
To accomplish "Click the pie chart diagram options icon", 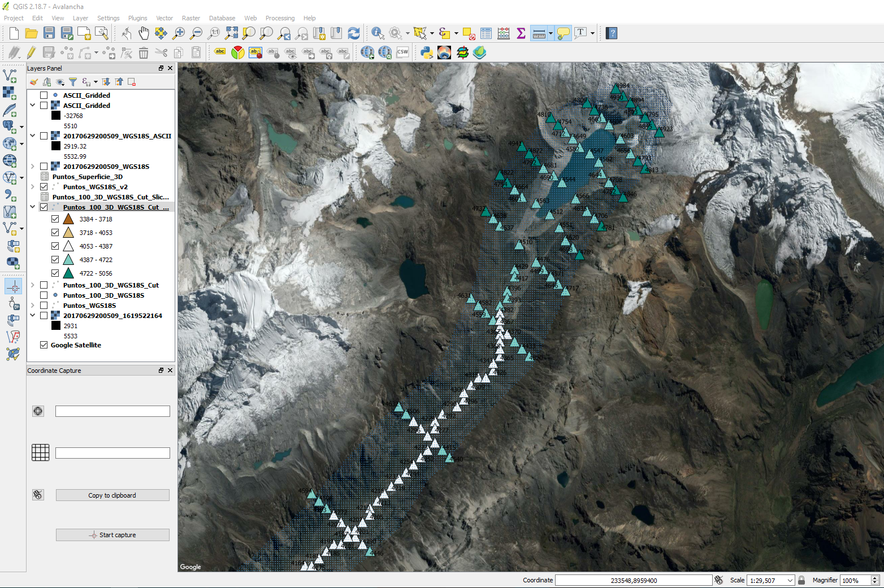I will point(238,53).
